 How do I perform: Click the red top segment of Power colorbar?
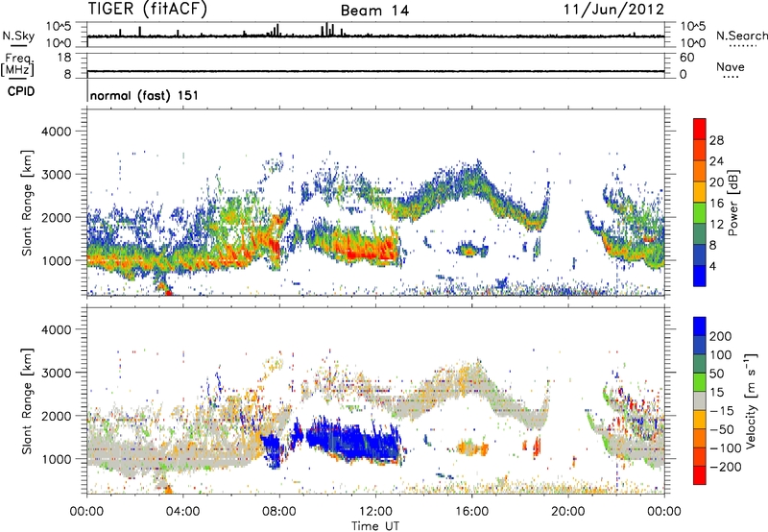[700, 129]
